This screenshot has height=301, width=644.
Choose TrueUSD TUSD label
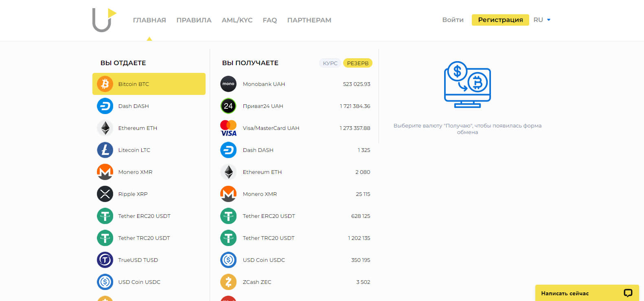pos(138,260)
